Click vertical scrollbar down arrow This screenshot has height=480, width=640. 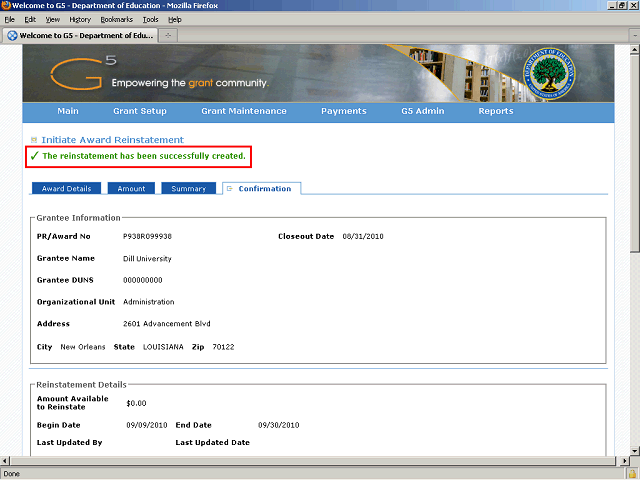coord(635,451)
